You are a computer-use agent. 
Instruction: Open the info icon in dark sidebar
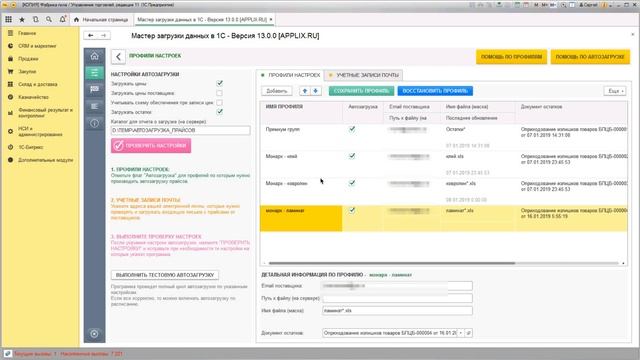point(94,123)
